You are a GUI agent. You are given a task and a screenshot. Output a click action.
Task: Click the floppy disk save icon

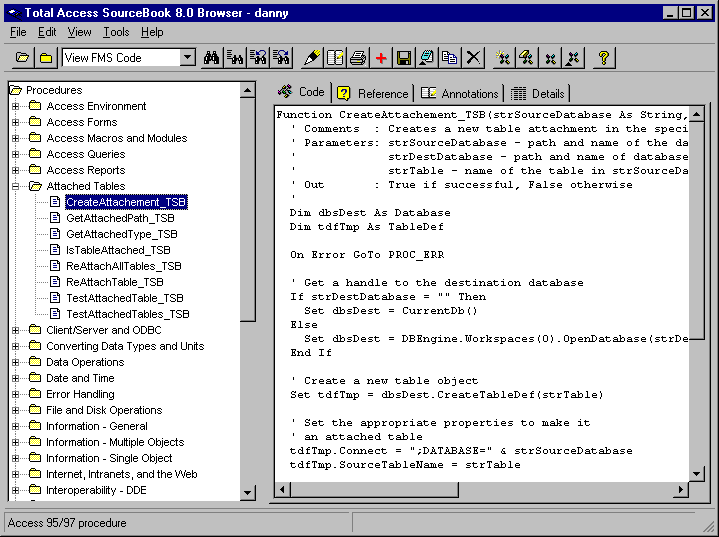tap(404, 58)
